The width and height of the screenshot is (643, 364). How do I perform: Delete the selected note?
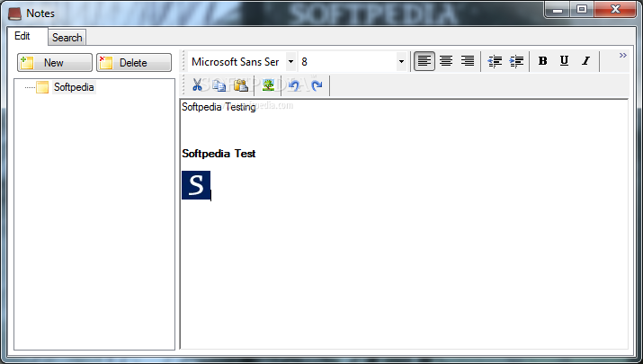point(134,63)
